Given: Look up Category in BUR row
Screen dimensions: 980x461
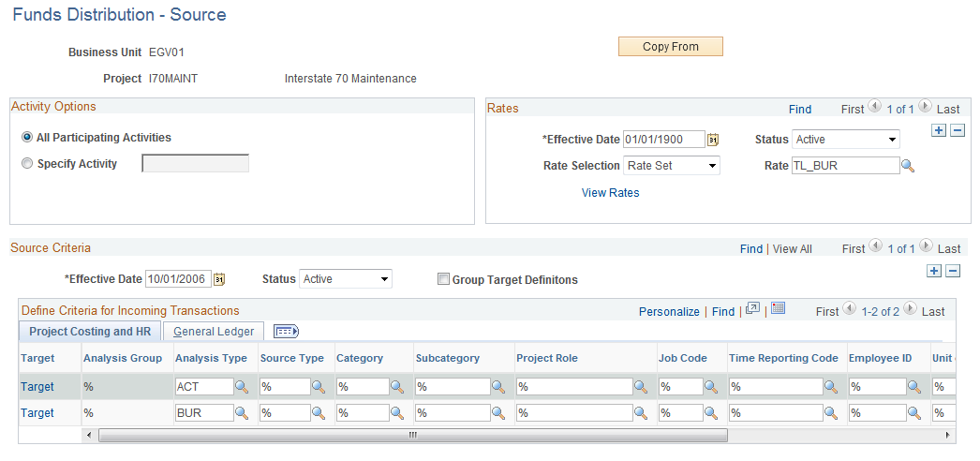Looking at the screenshot, I should click(397, 413).
